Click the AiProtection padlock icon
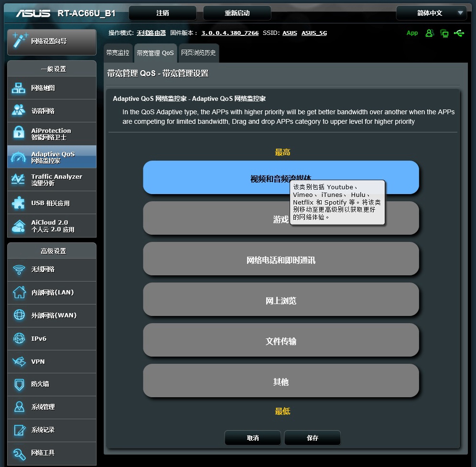Screen dimensions: 476x467 (x=19, y=133)
